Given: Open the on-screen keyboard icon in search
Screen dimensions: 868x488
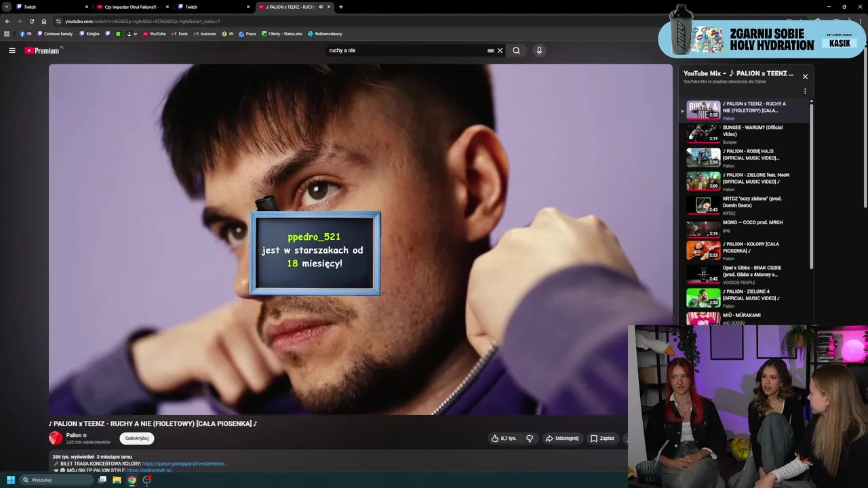Looking at the screenshot, I should (490, 50).
